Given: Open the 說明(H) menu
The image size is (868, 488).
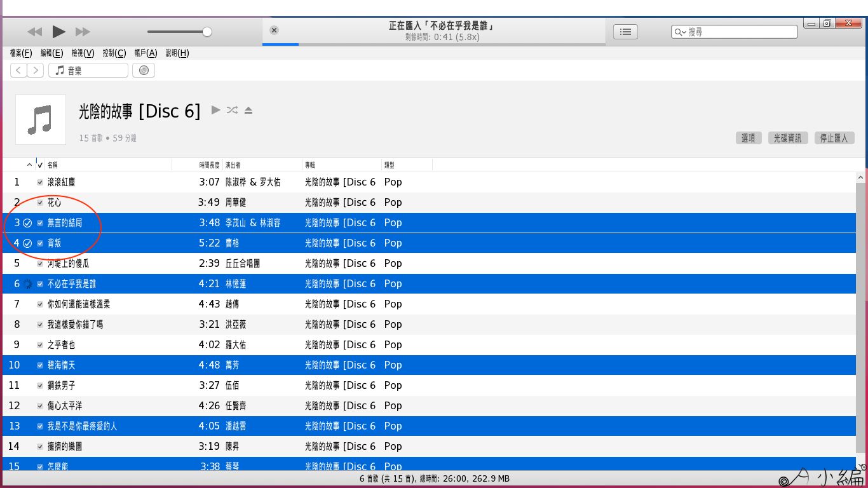Looking at the screenshot, I should (177, 53).
